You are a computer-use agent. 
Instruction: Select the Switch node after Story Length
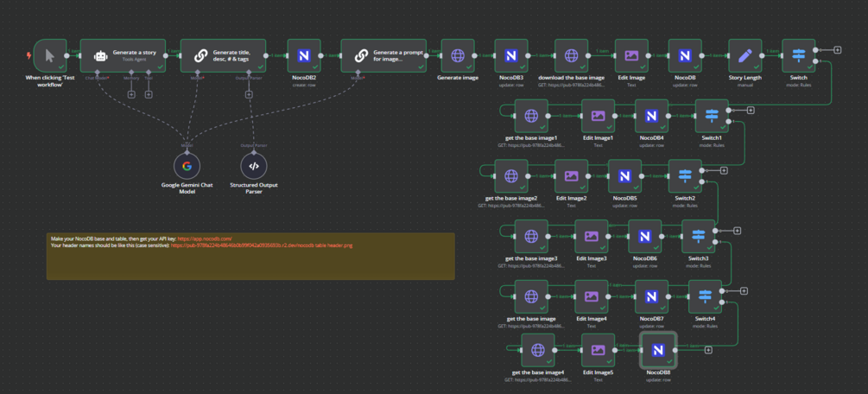pyautogui.click(x=798, y=55)
